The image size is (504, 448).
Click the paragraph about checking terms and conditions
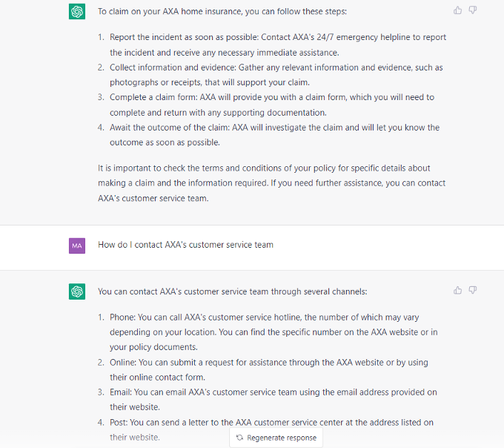pyautogui.click(x=271, y=183)
